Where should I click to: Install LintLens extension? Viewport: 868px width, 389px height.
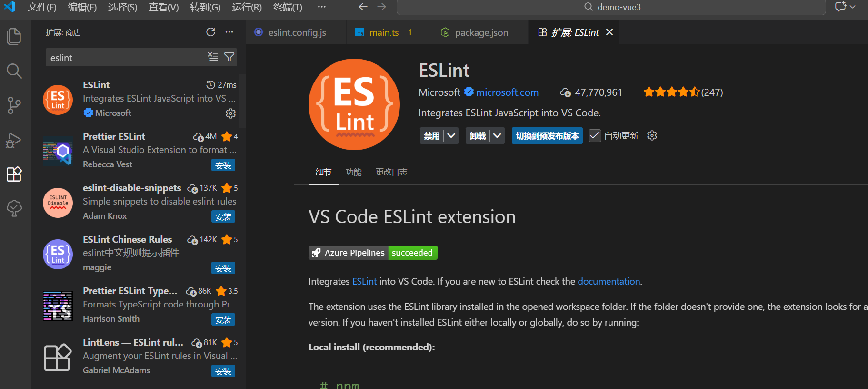pyautogui.click(x=223, y=371)
